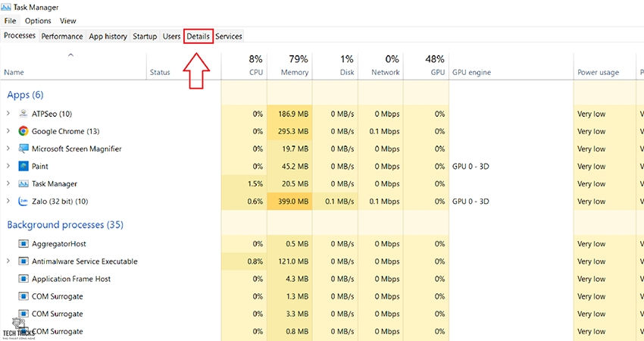The image size is (644, 341).
Task: Open the File menu
Action: pyautogui.click(x=10, y=20)
